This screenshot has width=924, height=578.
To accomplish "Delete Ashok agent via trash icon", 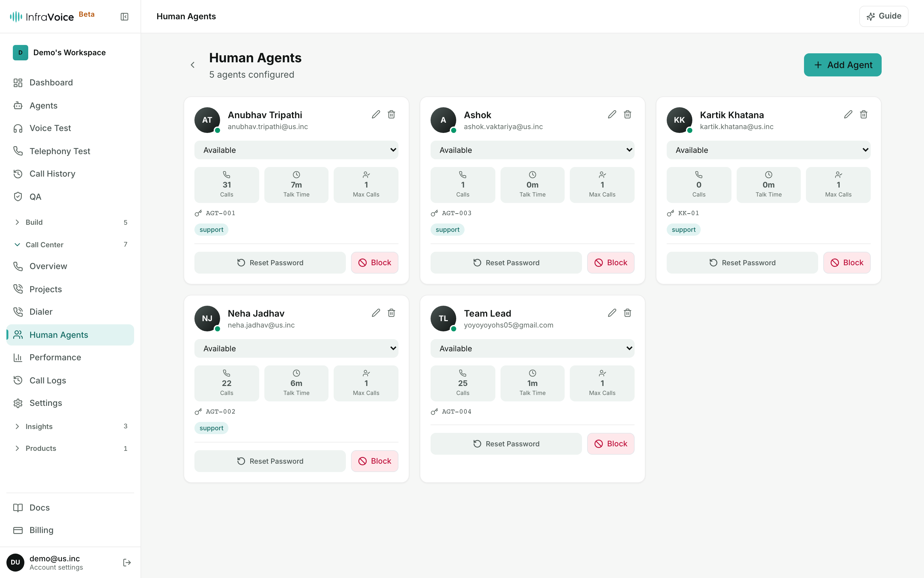I will pyautogui.click(x=627, y=114).
